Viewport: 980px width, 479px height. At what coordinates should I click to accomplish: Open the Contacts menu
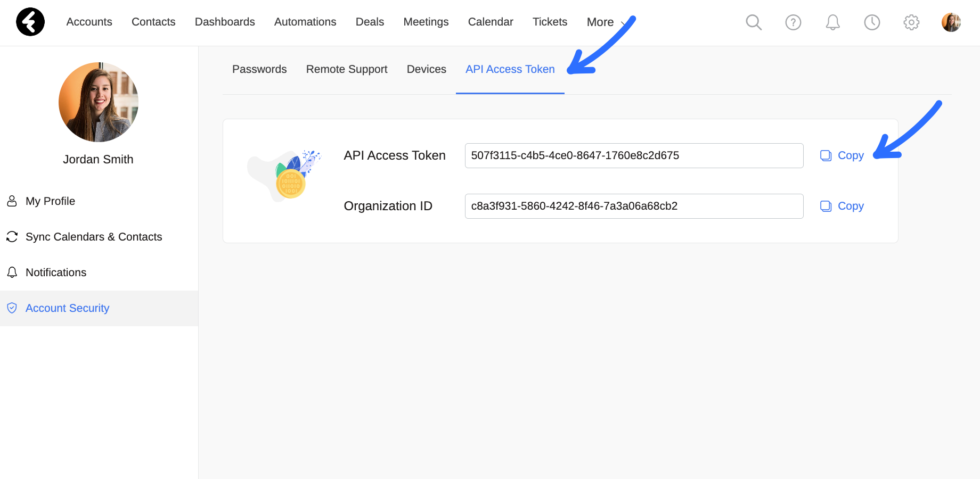[x=153, y=22]
